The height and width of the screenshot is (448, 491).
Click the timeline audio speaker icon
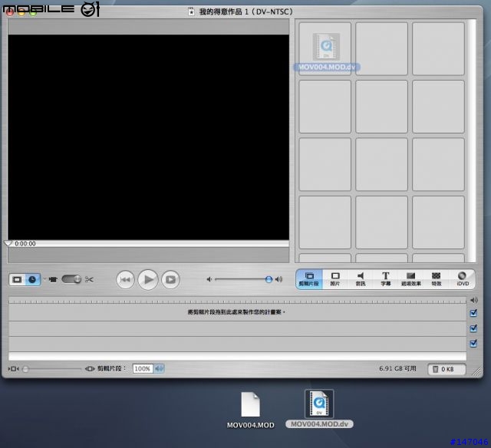pyautogui.click(x=474, y=300)
